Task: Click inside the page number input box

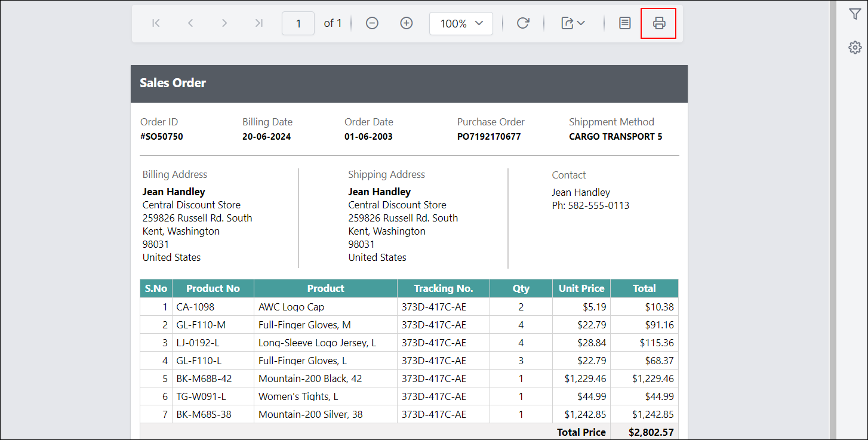Action: (x=298, y=23)
